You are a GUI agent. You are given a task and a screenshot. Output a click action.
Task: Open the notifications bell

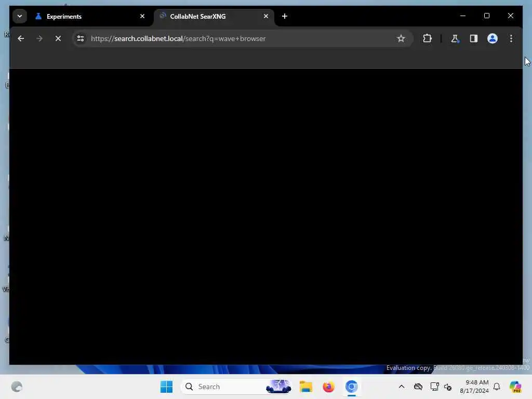(497, 387)
